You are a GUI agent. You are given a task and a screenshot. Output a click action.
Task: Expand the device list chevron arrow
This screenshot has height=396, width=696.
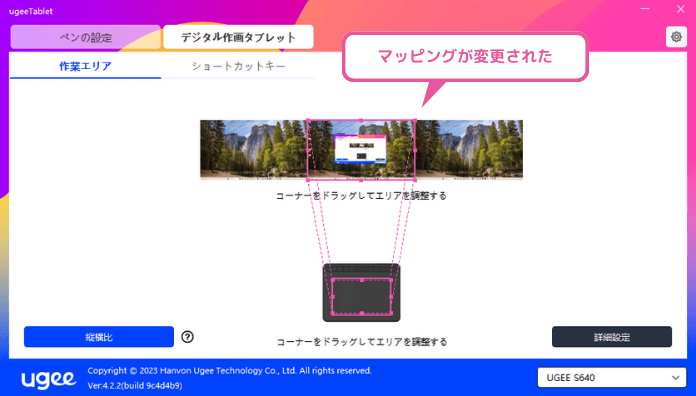(x=675, y=378)
